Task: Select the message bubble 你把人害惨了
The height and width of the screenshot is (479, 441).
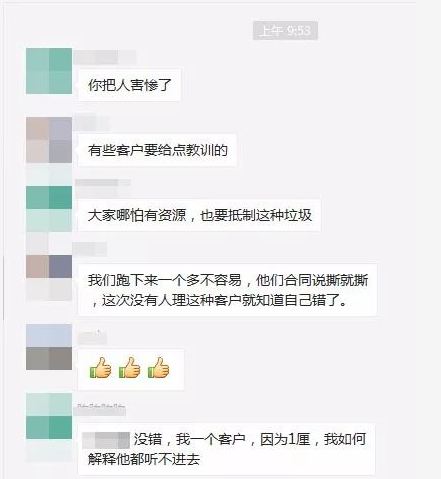Action: [x=129, y=85]
